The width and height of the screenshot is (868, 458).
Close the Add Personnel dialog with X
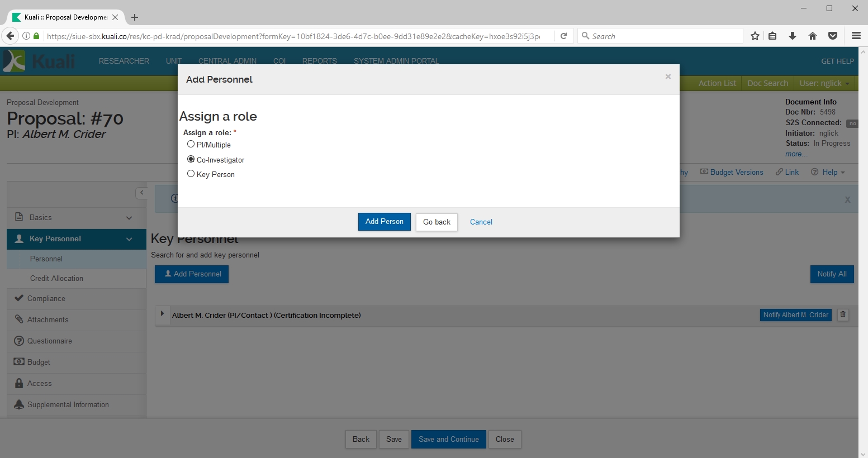tap(668, 77)
